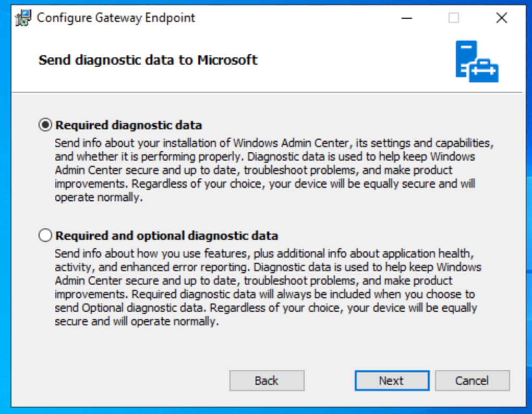Click the blue desktop background outside the dialog
This screenshot has height=414, width=532.
click(x=527, y=209)
